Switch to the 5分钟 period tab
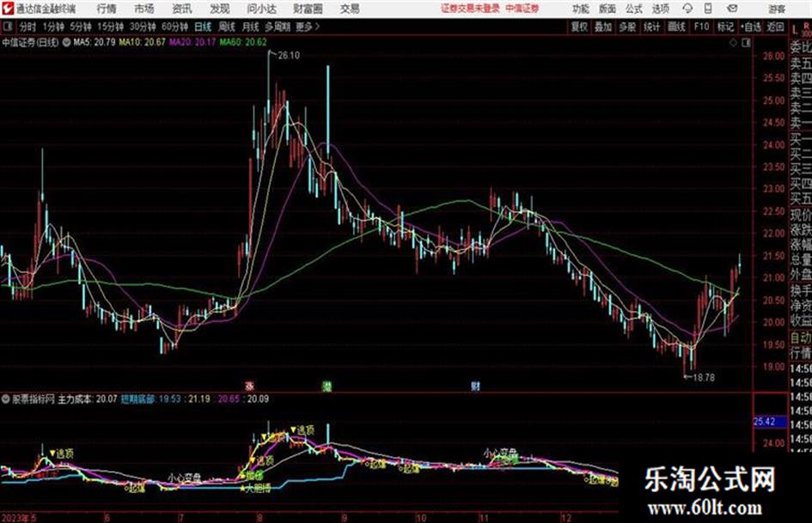This screenshot has height=523, width=812. tap(81, 27)
